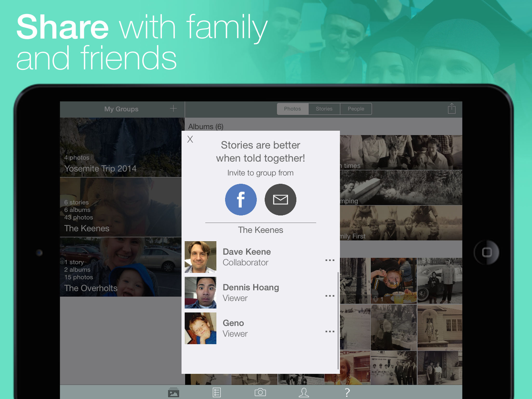The width and height of the screenshot is (532, 399).
Task: Open the photos icon in bottom bar
Action: pos(173,392)
